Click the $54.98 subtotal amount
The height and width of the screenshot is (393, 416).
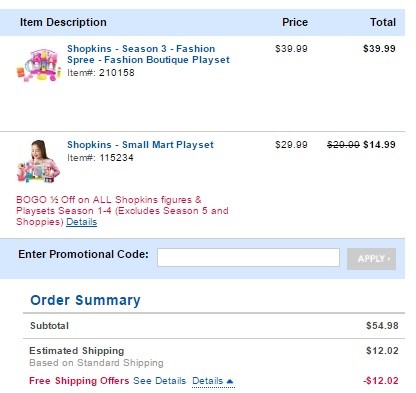[x=382, y=326]
